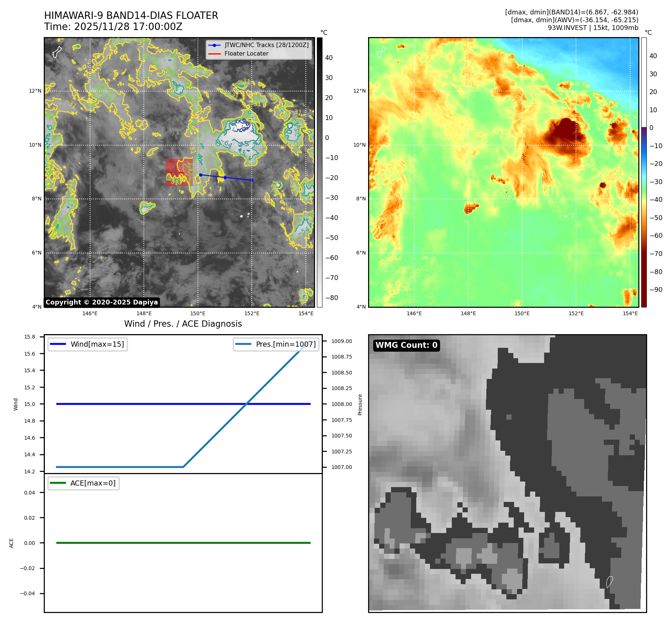Viewport: 672px width, 626px height.
Task: Click the rainbow temperature colorbar
Action: [x=644, y=172]
